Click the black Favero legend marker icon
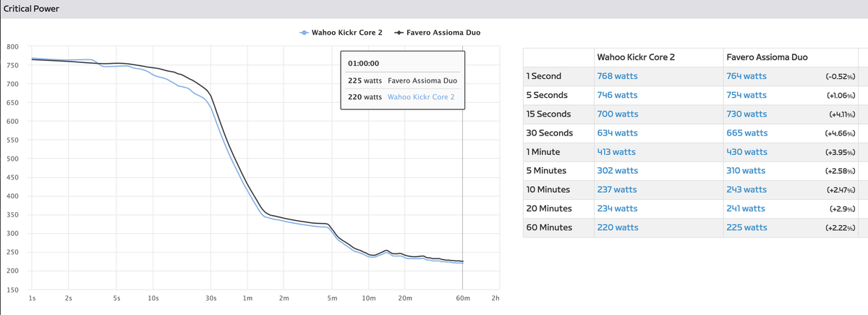The image size is (868, 315). (x=399, y=33)
